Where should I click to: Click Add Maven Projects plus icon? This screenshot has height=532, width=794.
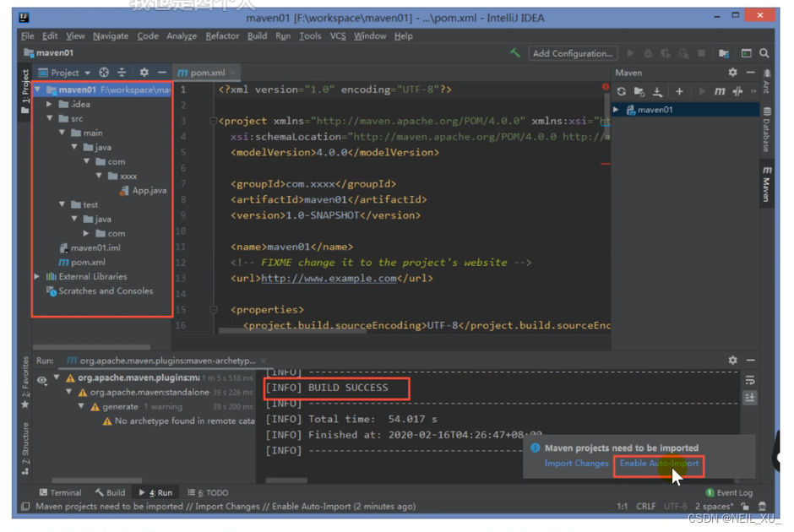[680, 91]
